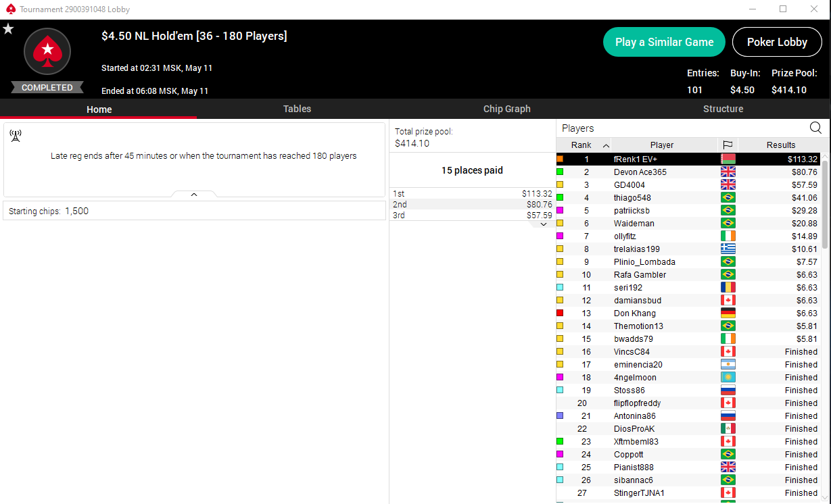The image size is (831, 504).
Task: Click the Canada flag for flipflopfreddy
Action: click(x=728, y=403)
